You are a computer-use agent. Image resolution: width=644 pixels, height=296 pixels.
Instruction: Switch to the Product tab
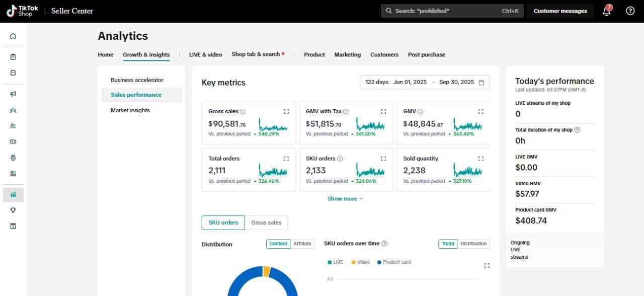[x=314, y=55]
